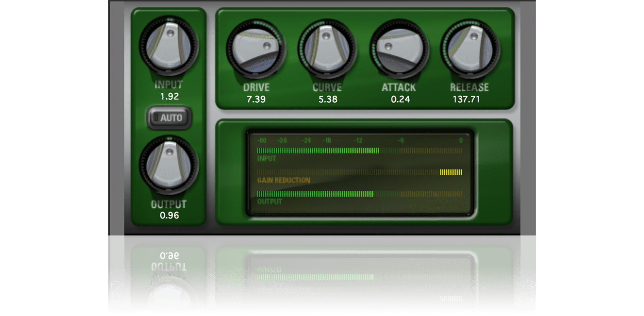Click the OUTPUT gain knob

169,165
